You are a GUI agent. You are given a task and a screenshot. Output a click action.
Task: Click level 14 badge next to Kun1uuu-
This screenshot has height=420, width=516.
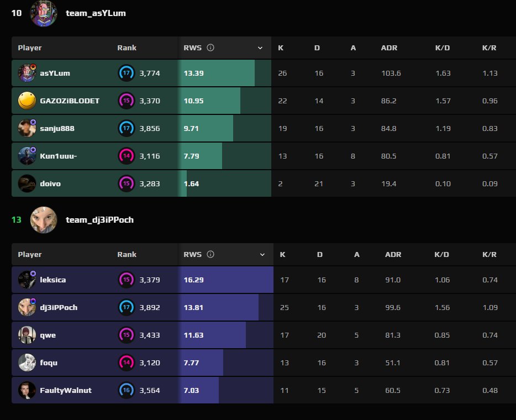tap(127, 156)
